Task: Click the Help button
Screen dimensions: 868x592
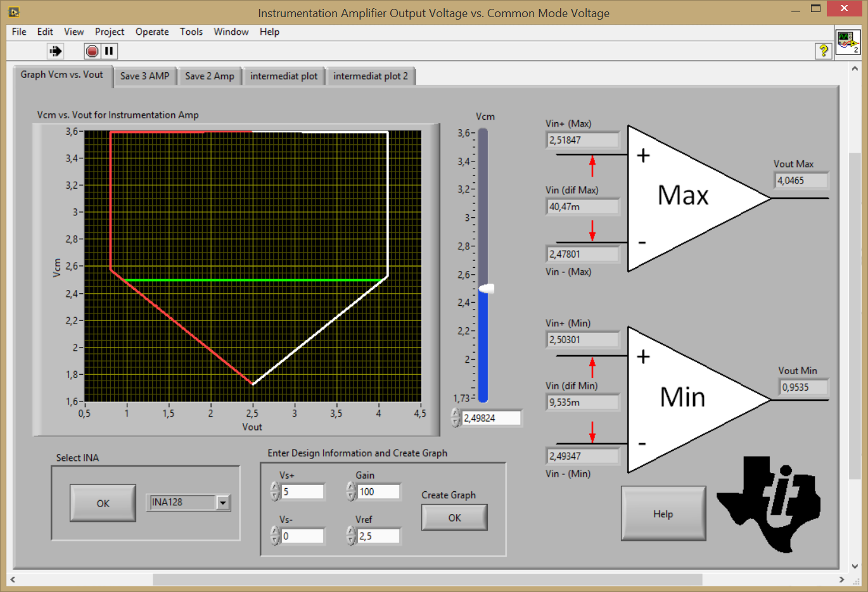Action: click(x=663, y=513)
